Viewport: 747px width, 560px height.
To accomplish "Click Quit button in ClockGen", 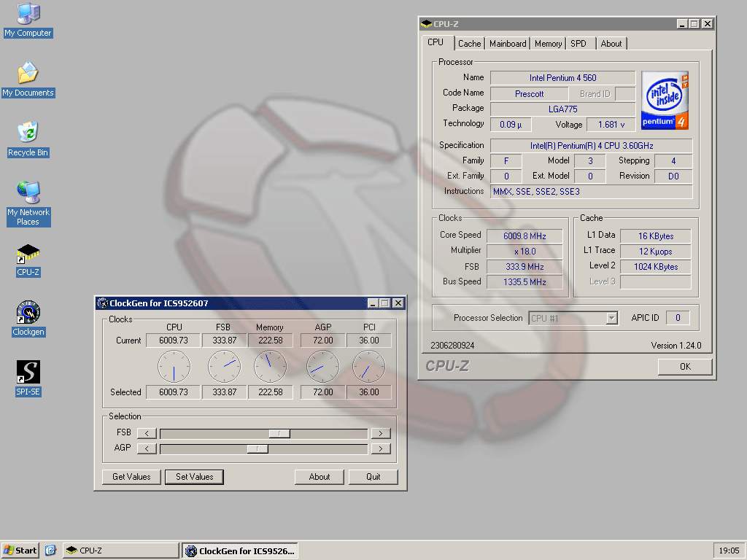I will pyautogui.click(x=373, y=477).
